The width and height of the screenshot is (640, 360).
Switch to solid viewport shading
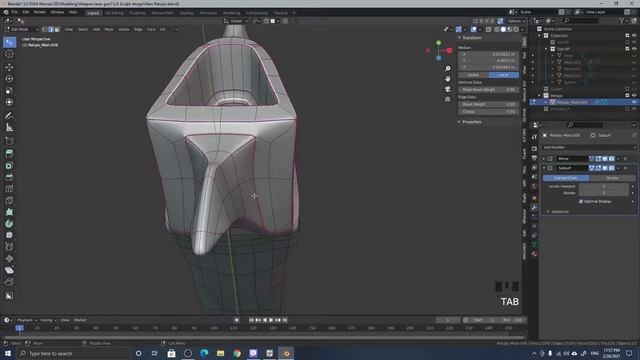(503, 29)
